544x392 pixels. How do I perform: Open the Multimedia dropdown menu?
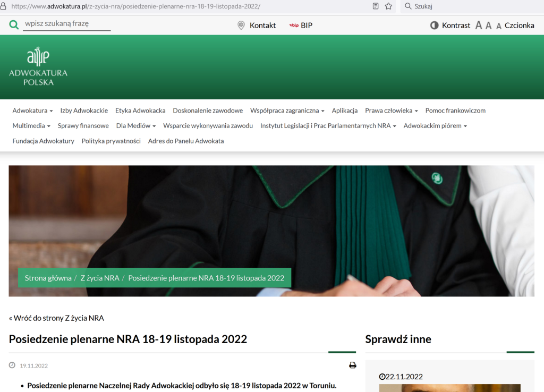(x=31, y=126)
